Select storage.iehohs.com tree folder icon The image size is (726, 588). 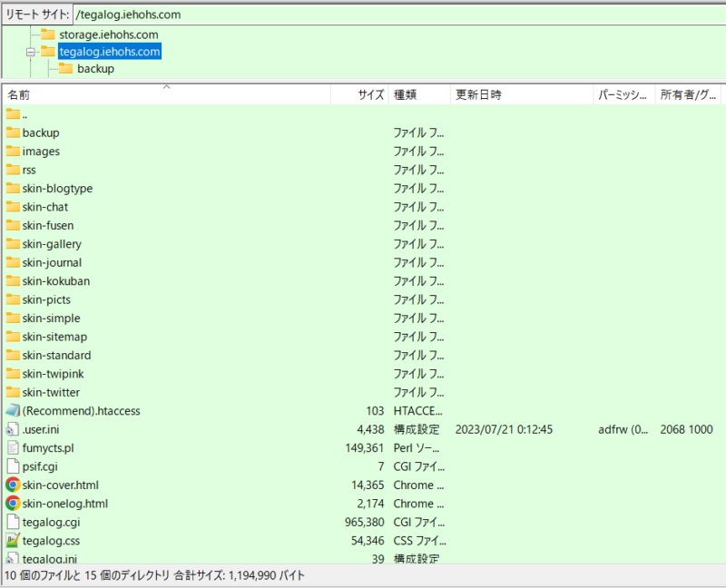[48, 34]
